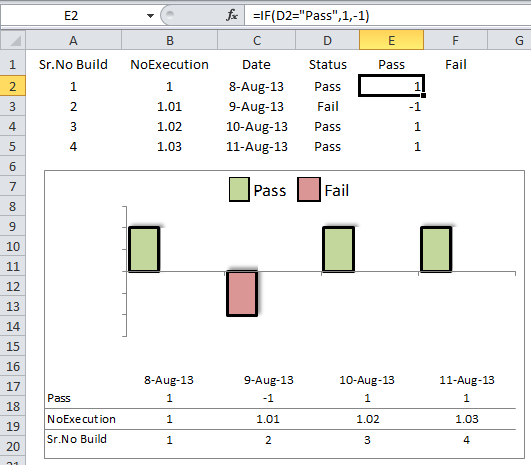Select column A header
The height and width of the screenshot is (465, 531).
73,41
